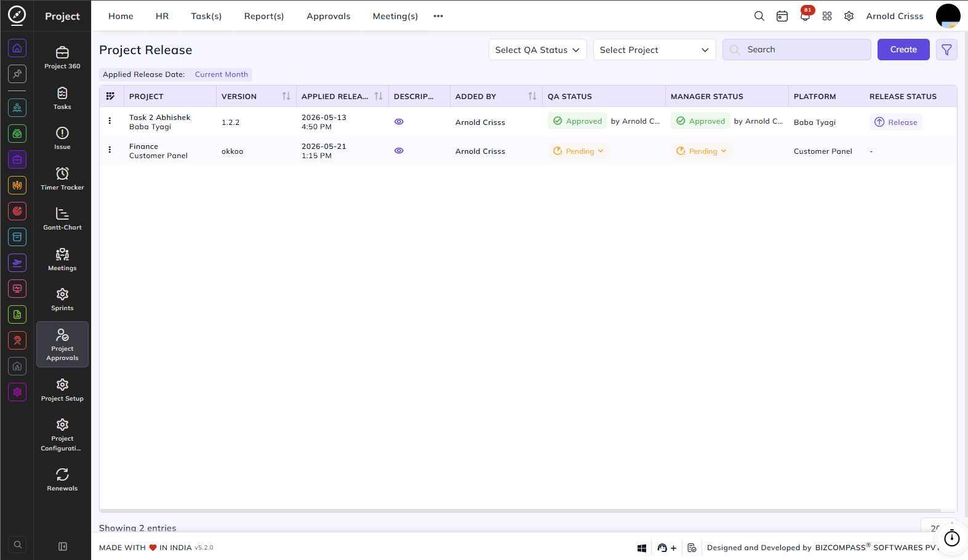
Task: Click the version text '1.2.2'
Action: [x=231, y=122]
